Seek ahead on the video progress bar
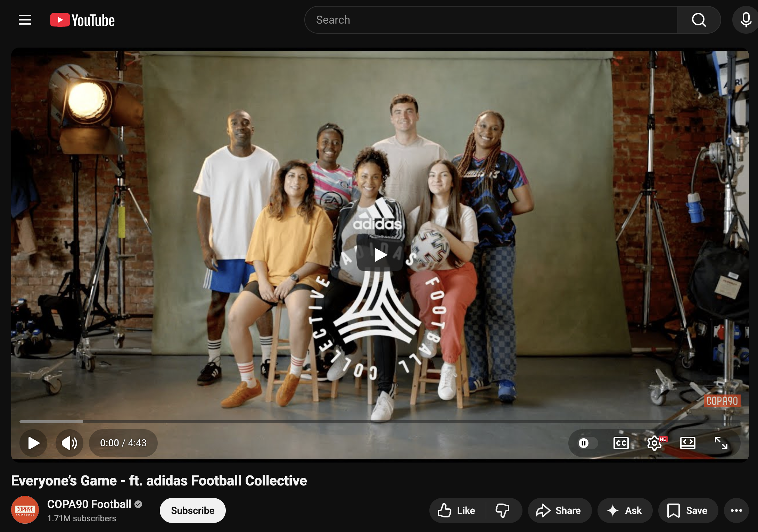This screenshot has width=758, height=532. point(382,421)
